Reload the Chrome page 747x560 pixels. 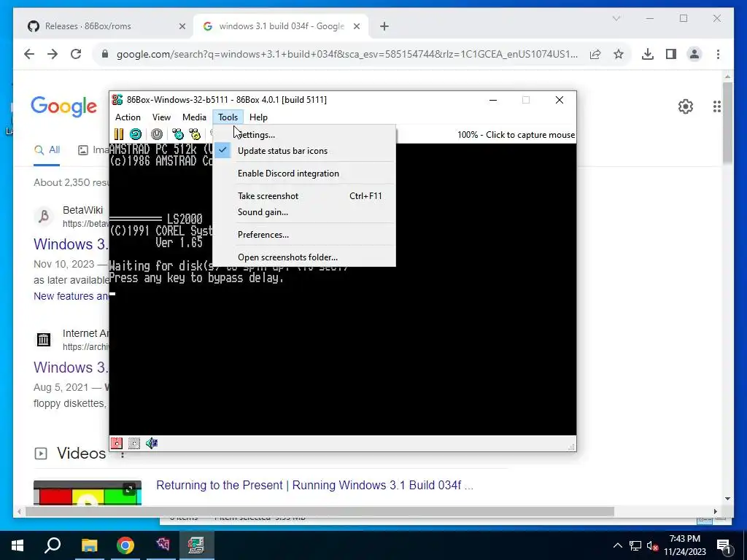[76, 54]
